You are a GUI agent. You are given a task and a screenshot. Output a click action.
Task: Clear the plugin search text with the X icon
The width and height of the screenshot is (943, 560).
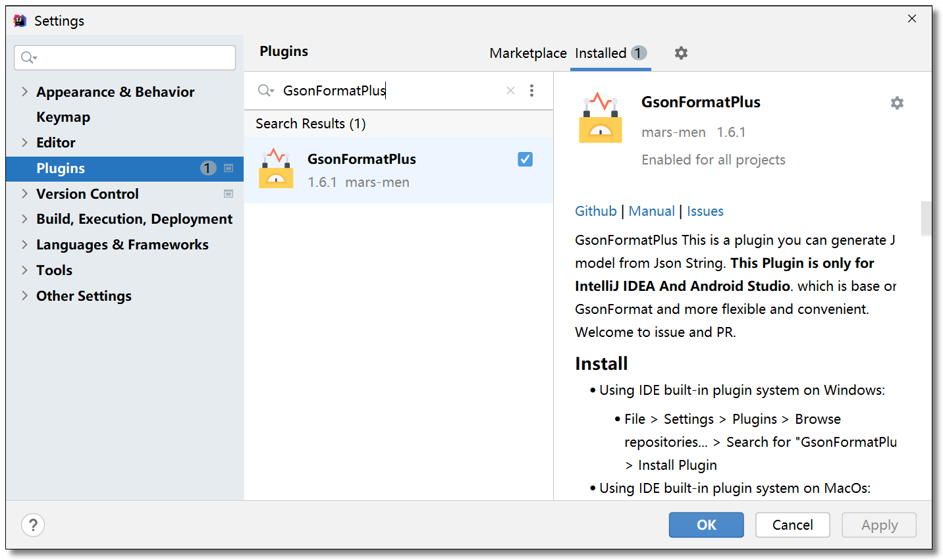pos(510,91)
